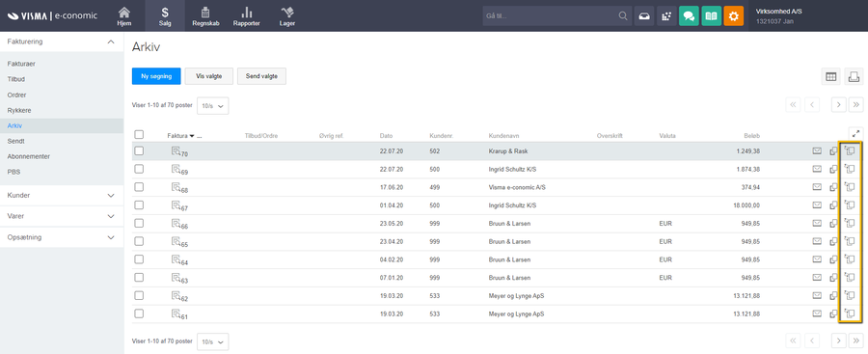
Task: Open the Rapporter reports section
Action: [x=246, y=16]
